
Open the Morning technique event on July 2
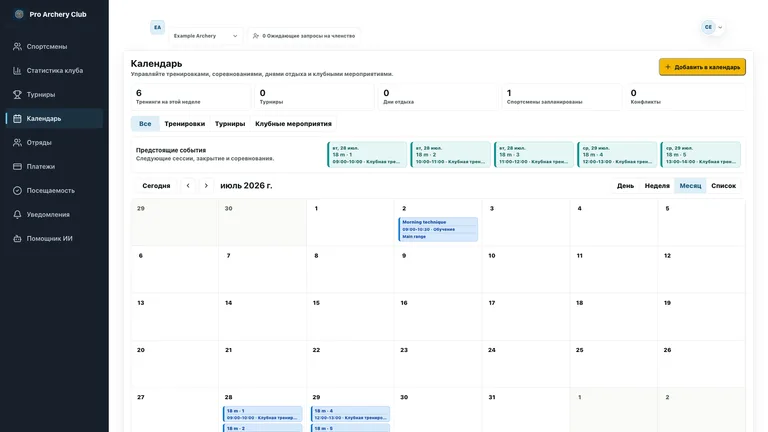coord(438,229)
